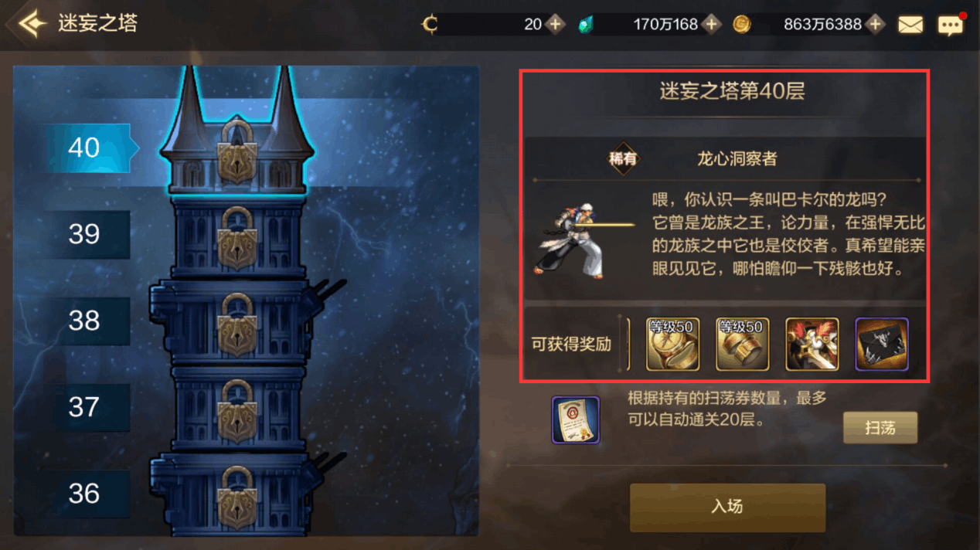View the red-feathered character reward icon
The height and width of the screenshot is (550, 980).
(812, 344)
